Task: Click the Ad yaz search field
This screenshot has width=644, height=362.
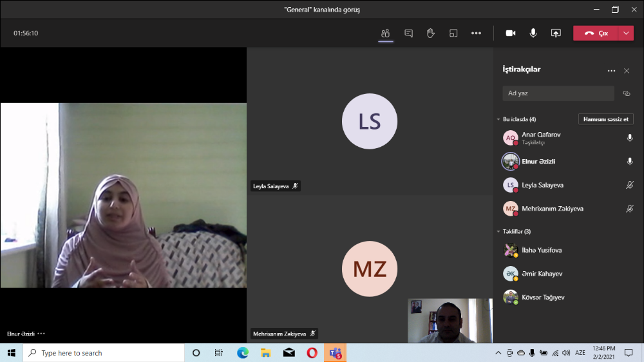Action: [x=558, y=93]
